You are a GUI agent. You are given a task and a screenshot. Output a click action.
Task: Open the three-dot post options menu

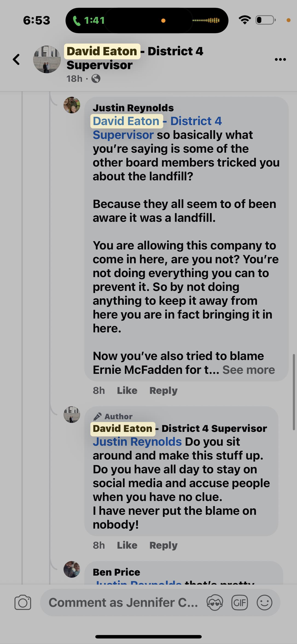[x=280, y=59]
